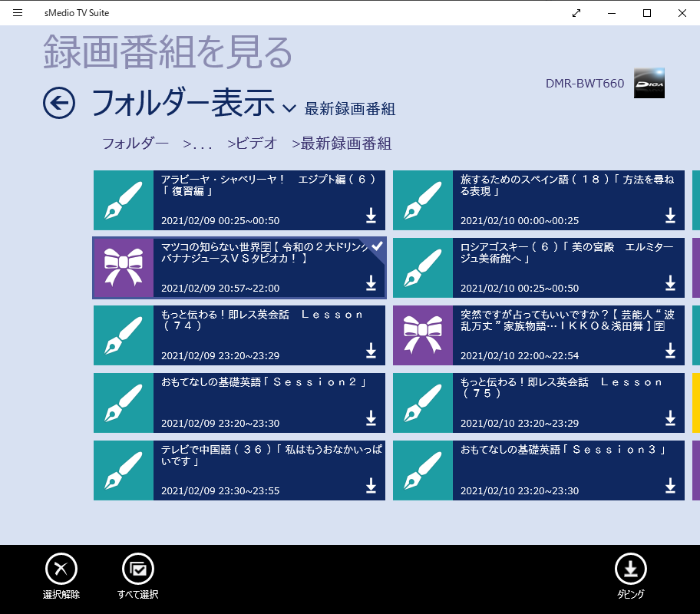The width and height of the screenshot is (700, 614).
Task: Enter full-screen with the expand arrows
Action: [x=576, y=13]
